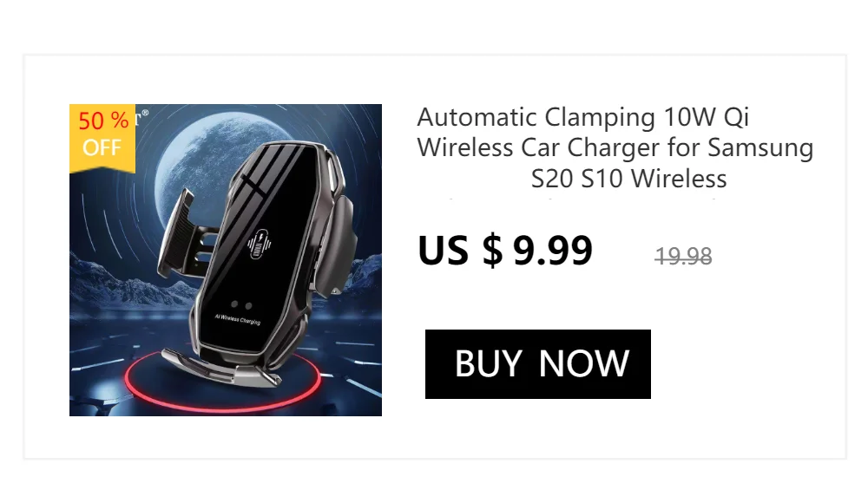Click the red glowing ring under the charger
The width and height of the screenshot is (868, 503).
click(x=222, y=382)
